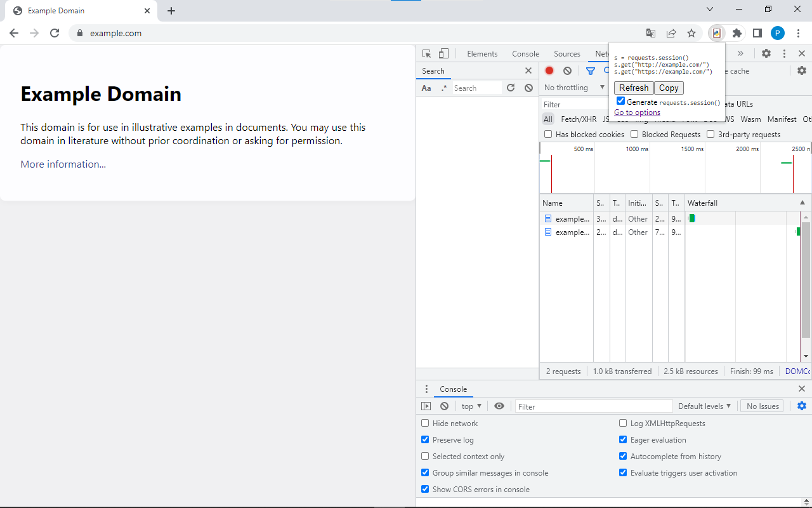Click the browser Forward arrow
The height and width of the screenshot is (508, 812).
(34, 33)
